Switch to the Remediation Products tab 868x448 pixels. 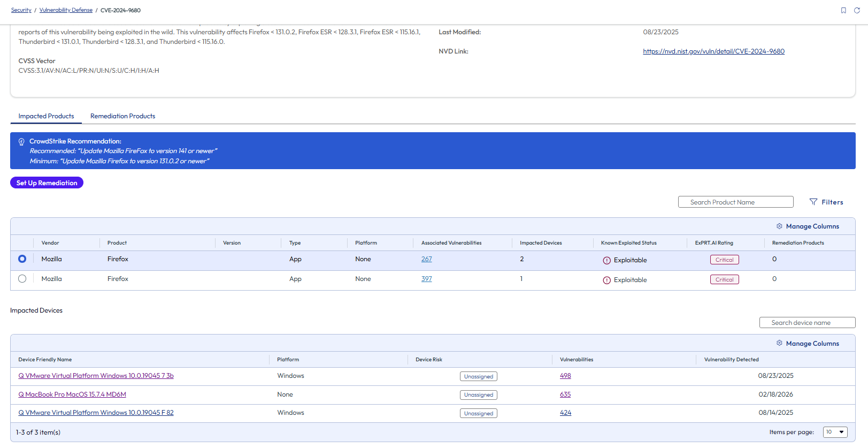click(123, 116)
